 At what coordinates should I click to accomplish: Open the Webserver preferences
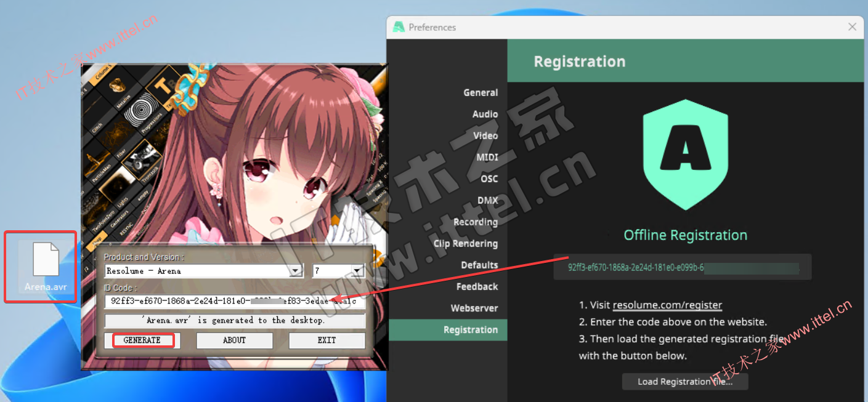click(474, 308)
